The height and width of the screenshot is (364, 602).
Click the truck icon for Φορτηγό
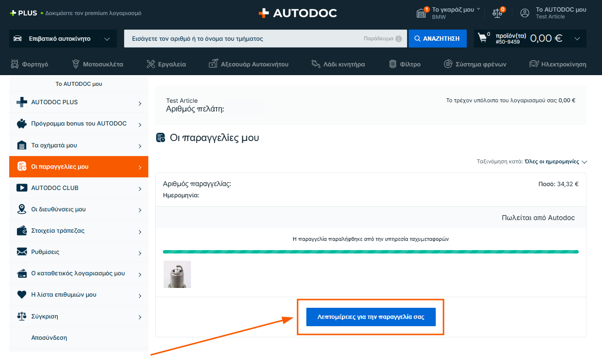15,64
